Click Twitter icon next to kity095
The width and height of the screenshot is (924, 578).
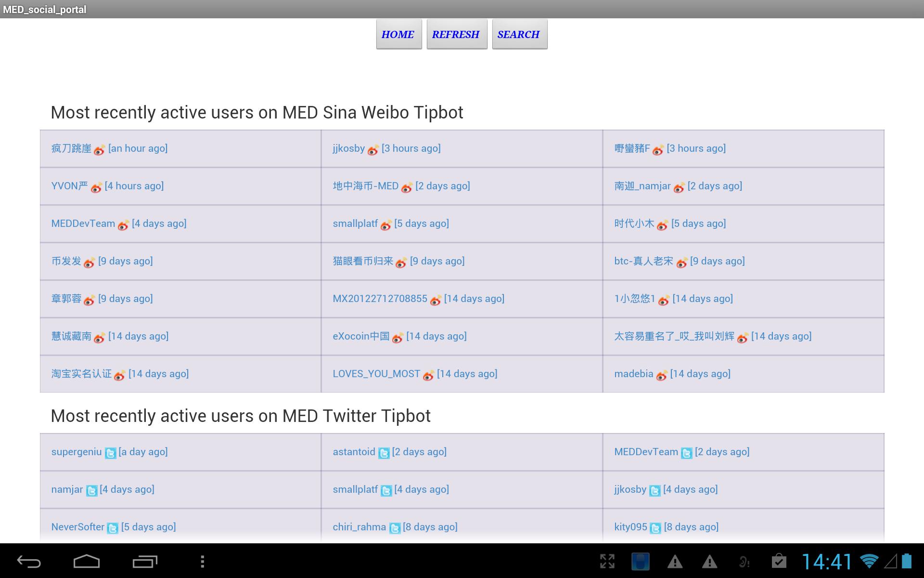(655, 528)
